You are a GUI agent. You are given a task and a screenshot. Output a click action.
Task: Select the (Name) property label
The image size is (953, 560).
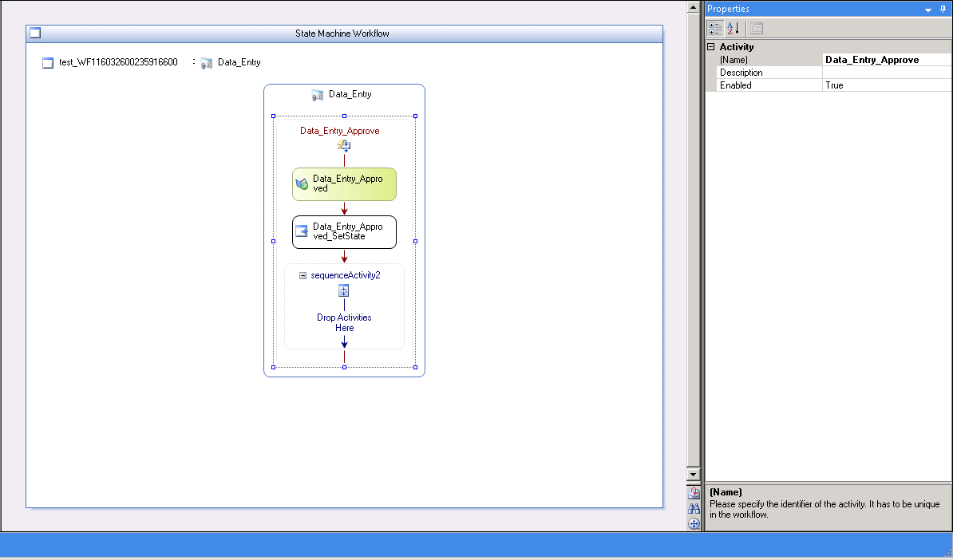769,60
